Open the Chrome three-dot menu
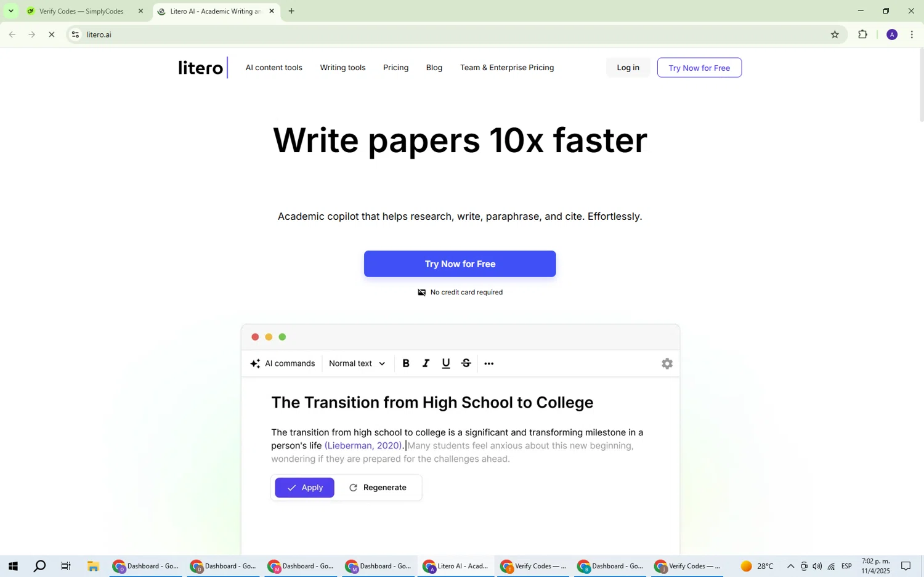The width and height of the screenshot is (924, 577). 912,35
